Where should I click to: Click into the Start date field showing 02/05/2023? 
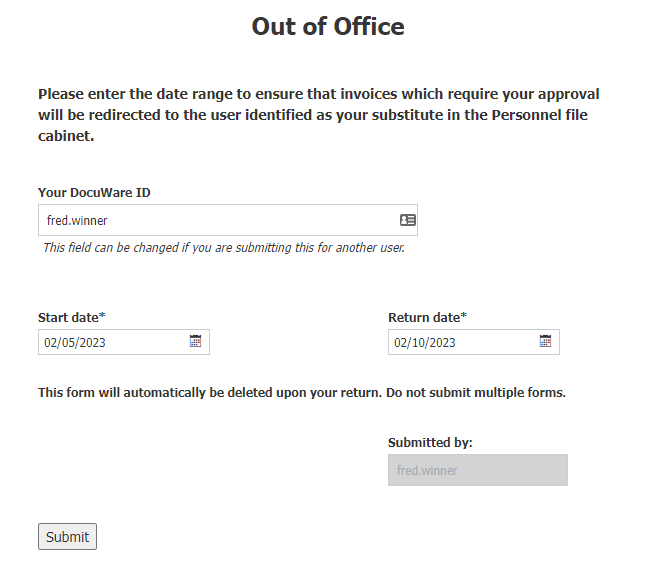[124, 342]
